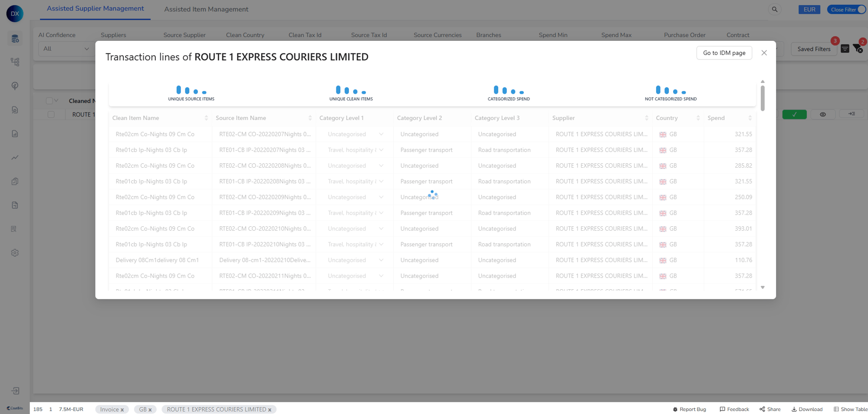This screenshot has height=414, width=868.
Task: Click the hierarchy tree icon in sidebar
Action: 15,62
